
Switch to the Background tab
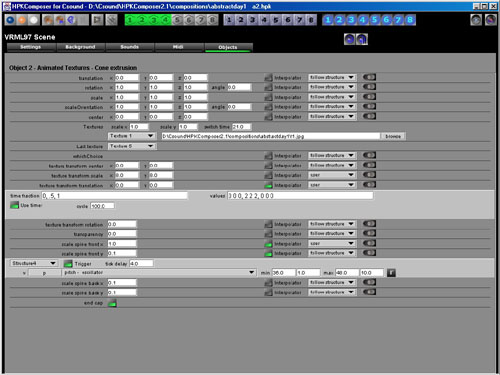coord(80,47)
